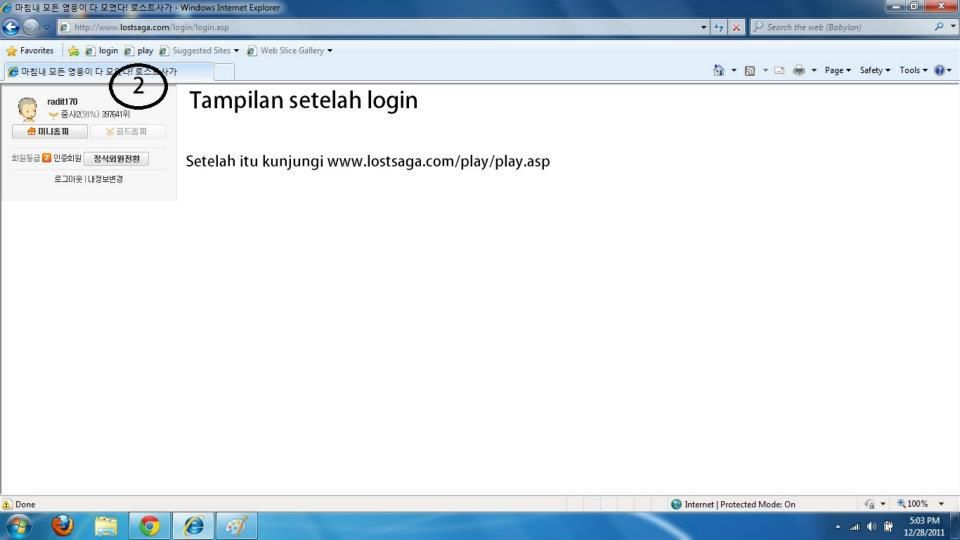Expand the address bar URL history dropdown
Image resolution: width=960 pixels, height=540 pixels.
(703, 27)
